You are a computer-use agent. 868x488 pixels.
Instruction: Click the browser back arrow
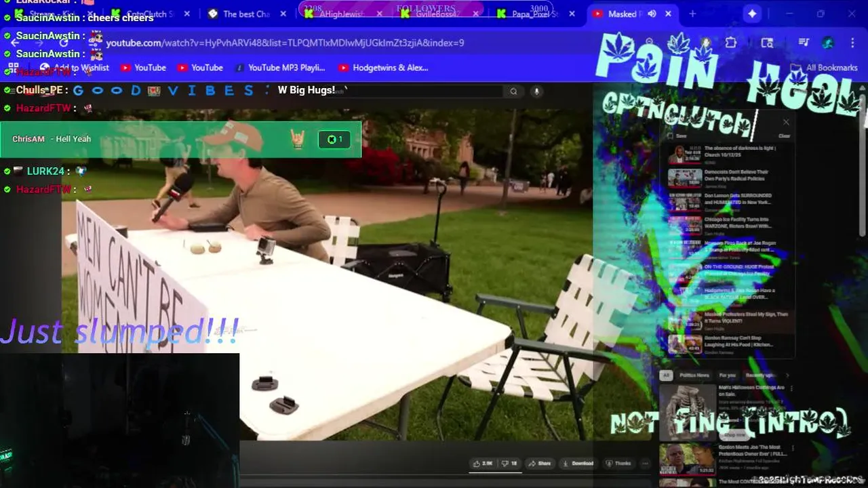point(16,43)
